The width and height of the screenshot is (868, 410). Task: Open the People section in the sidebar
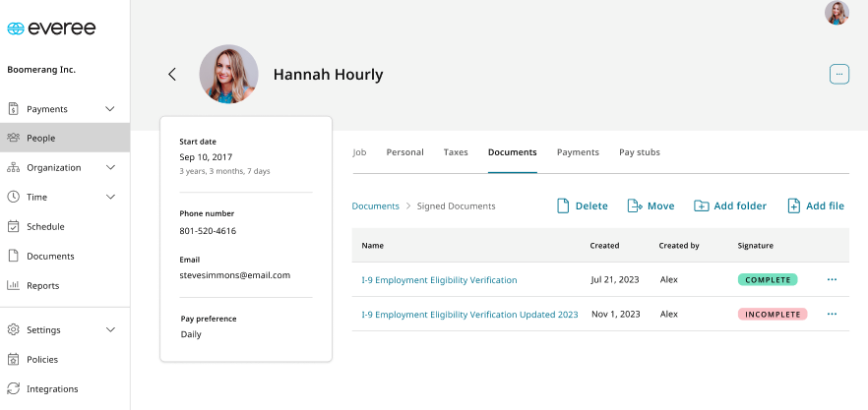click(40, 139)
